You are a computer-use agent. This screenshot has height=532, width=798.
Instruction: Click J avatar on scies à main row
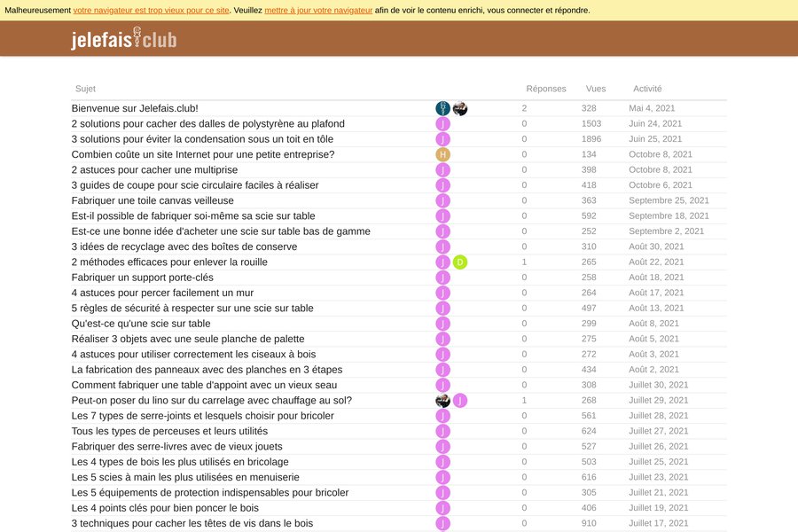[x=442, y=478]
